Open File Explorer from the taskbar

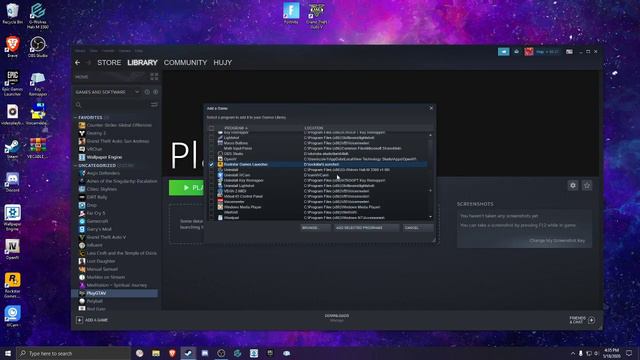click(156, 353)
